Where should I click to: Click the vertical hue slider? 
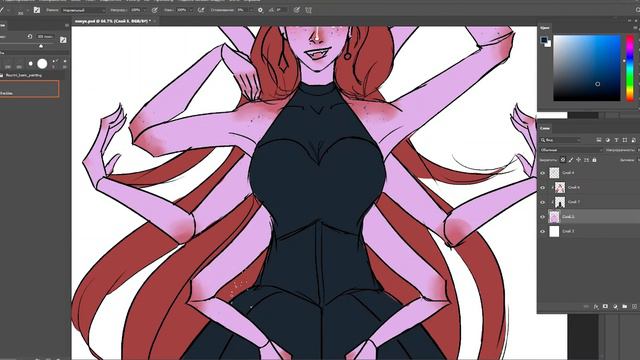click(x=630, y=68)
